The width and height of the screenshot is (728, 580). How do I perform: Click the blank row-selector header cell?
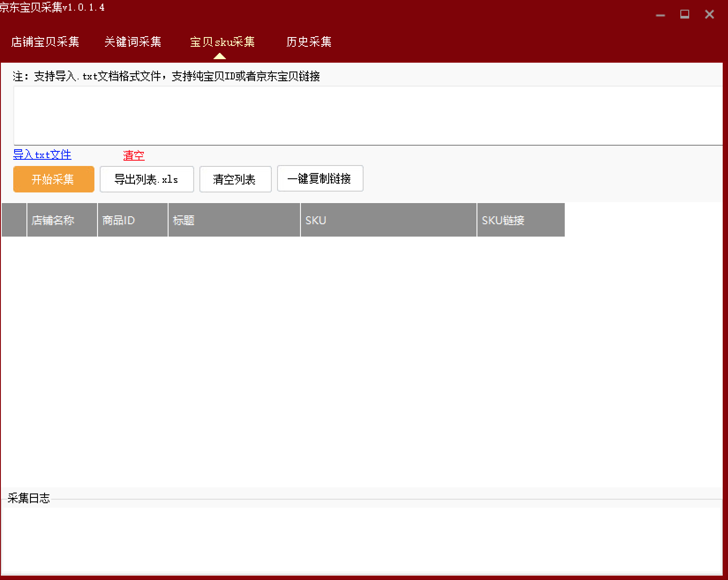click(14, 220)
